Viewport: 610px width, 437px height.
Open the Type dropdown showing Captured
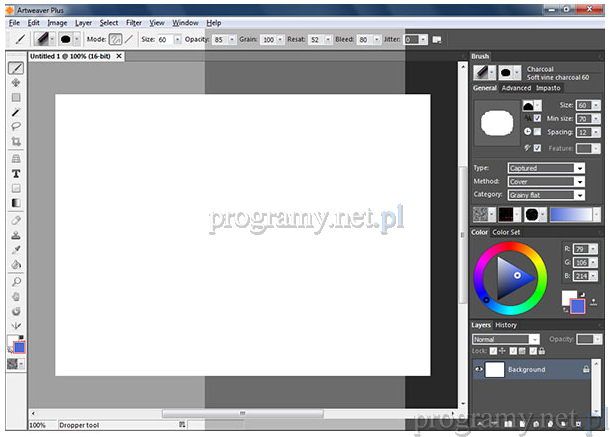[546, 168]
